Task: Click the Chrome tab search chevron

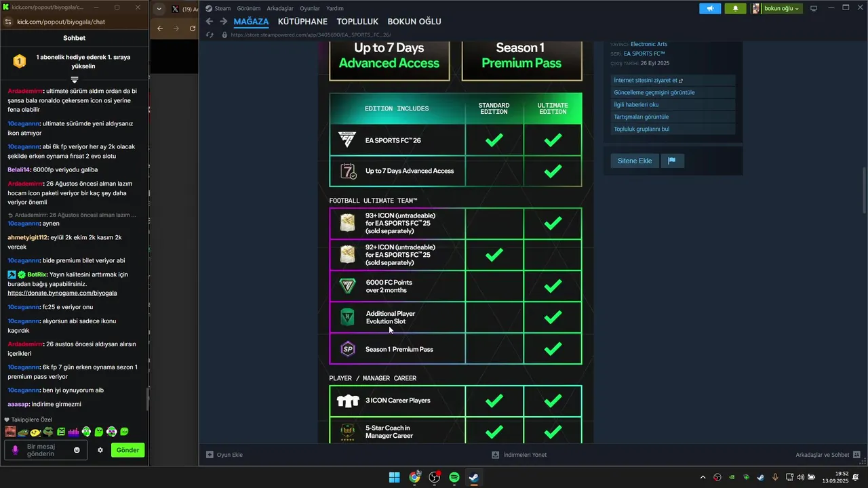Action: [x=159, y=9]
